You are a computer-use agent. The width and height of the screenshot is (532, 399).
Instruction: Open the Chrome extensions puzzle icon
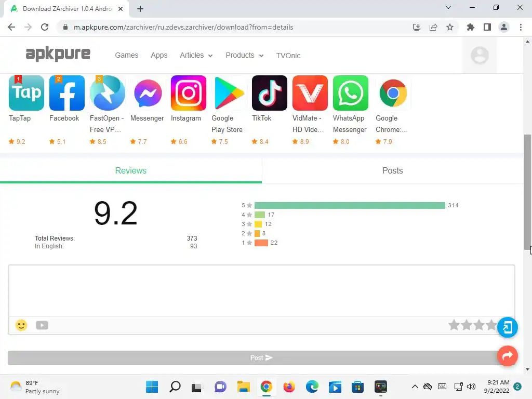point(471,27)
